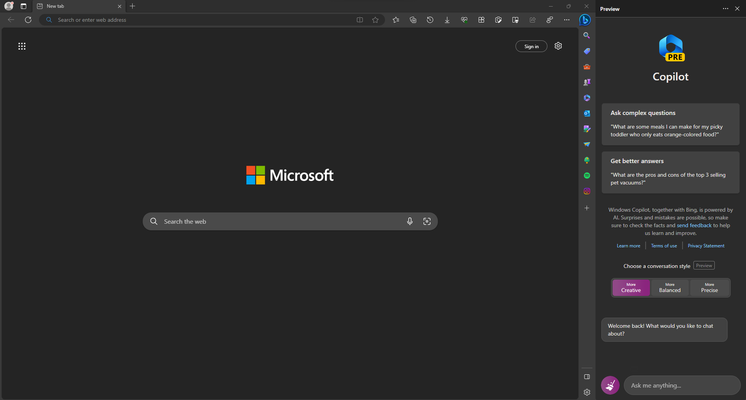Open the Privacy Statement link

pyautogui.click(x=706, y=246)
